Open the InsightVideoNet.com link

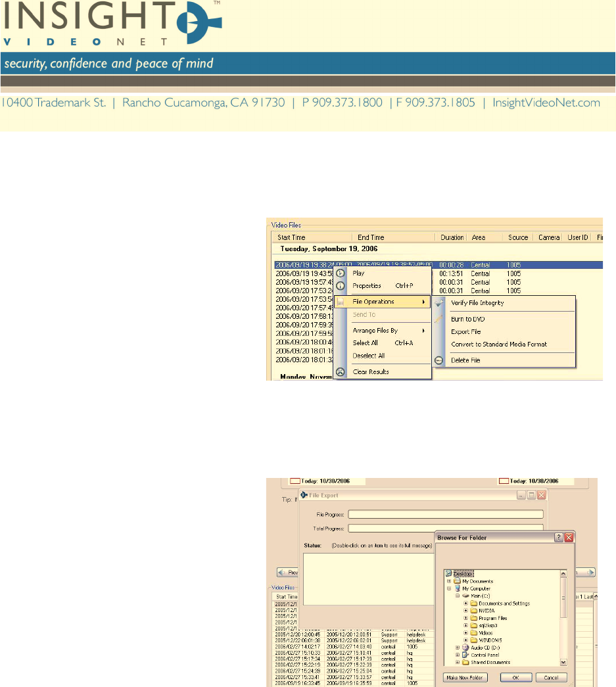click(x=546, y=103)
